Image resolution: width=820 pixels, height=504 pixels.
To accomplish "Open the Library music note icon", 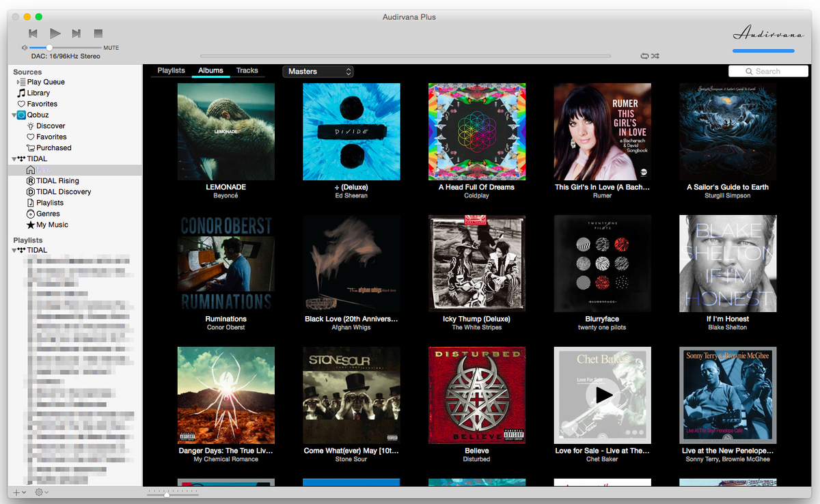I will tap(21, 93).
